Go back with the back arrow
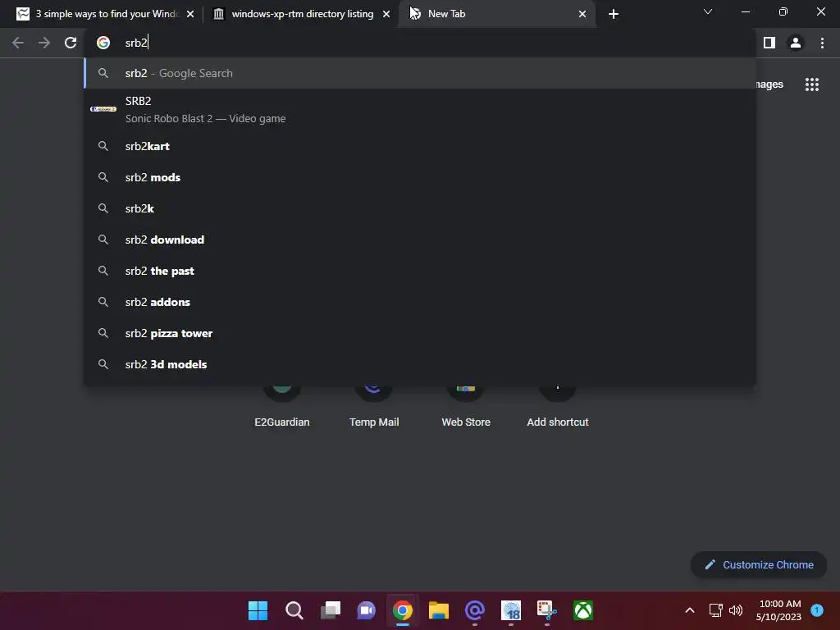Viewport: 840px width, 630px height. [x=18, y=43]
